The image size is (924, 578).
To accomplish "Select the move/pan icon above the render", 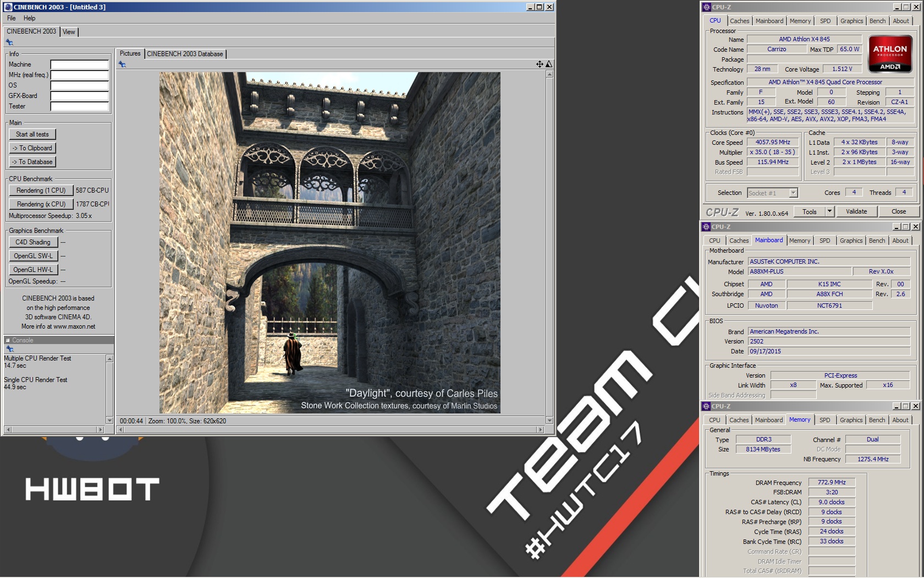I will pos(540,64).
